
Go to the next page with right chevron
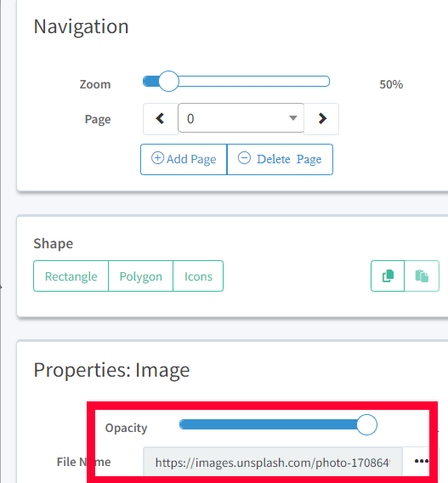click(x=321, y=119)
